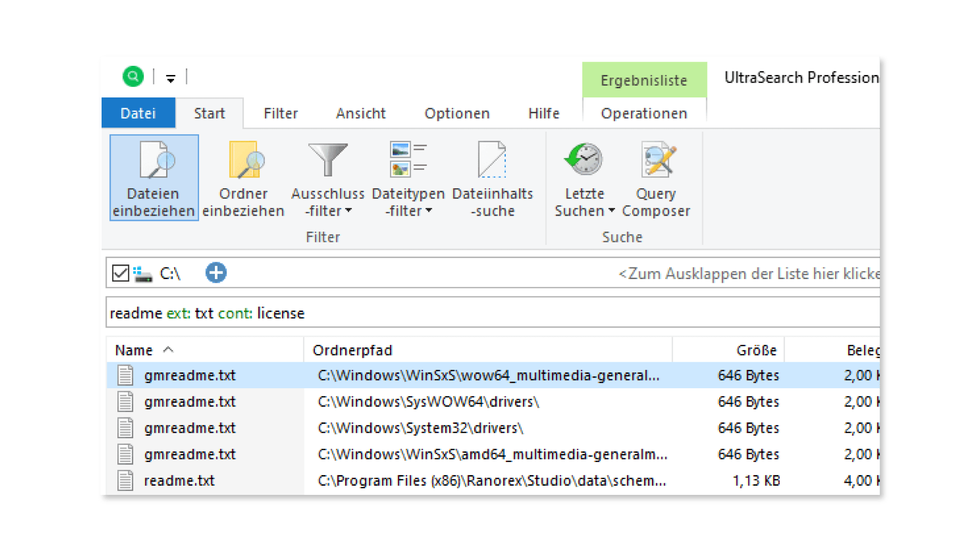Add a search location with plus icon
The width and height of the screenshot is (980, 551).
(x=216, y=272)
